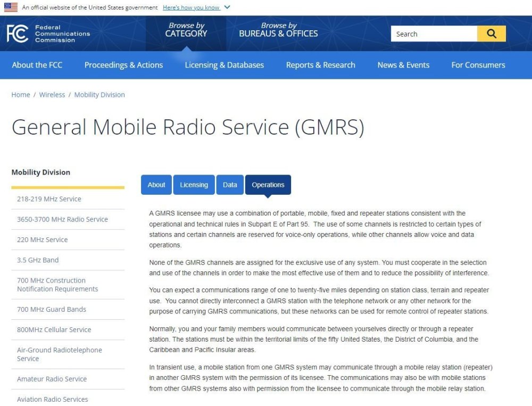Viewport: 532px width, 406px height.
Task: Expand "Here's how you know" chevron
Action: point(227,7)
